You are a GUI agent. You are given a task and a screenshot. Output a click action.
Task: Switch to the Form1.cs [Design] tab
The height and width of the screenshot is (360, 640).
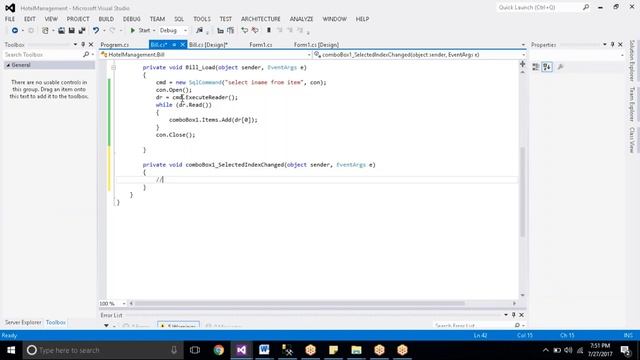pos(316,45)
